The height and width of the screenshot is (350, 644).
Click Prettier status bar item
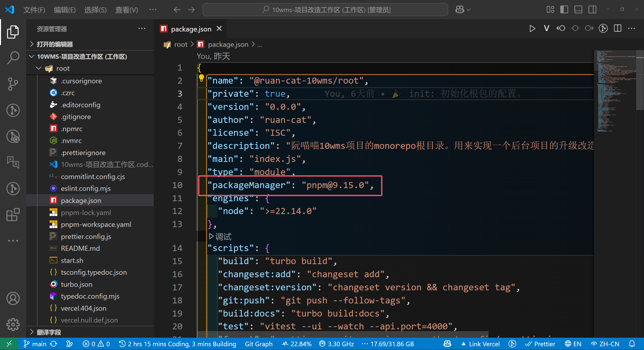tap(540, 344)
